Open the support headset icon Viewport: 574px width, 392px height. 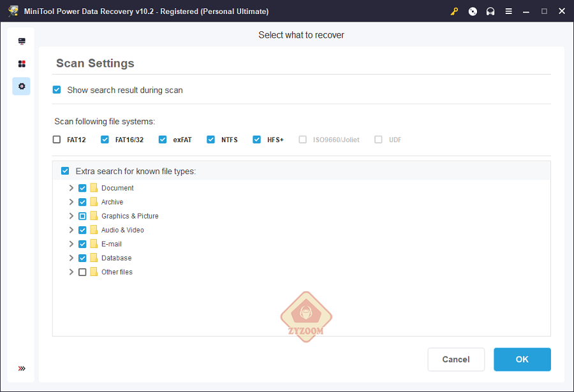pyautogui.click(x=490, y=11)
